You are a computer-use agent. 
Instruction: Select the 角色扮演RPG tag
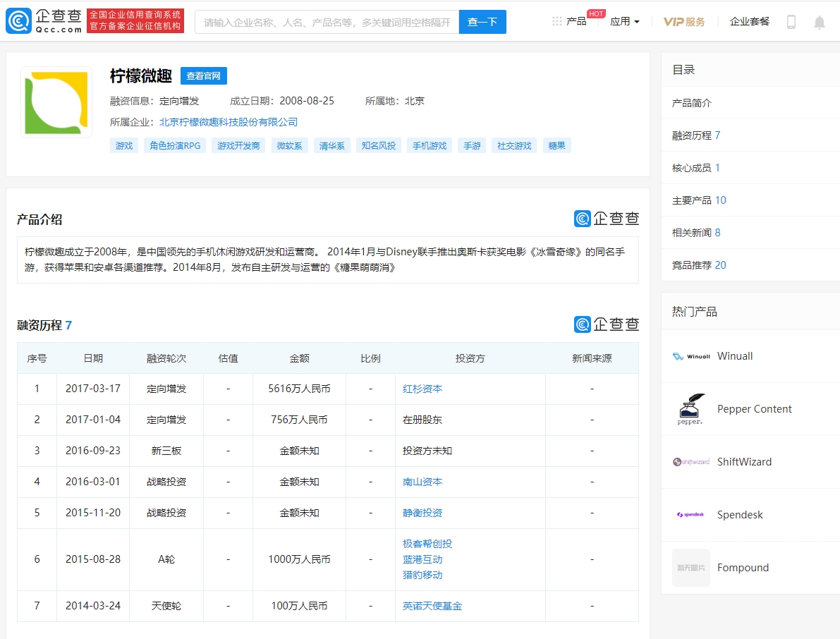[175, 146]
